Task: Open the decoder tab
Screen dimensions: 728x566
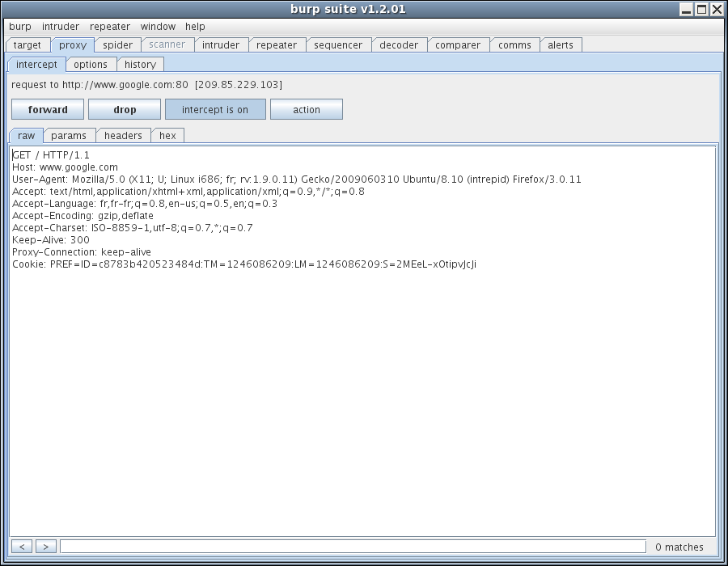Action: click(x=399, y=45)
